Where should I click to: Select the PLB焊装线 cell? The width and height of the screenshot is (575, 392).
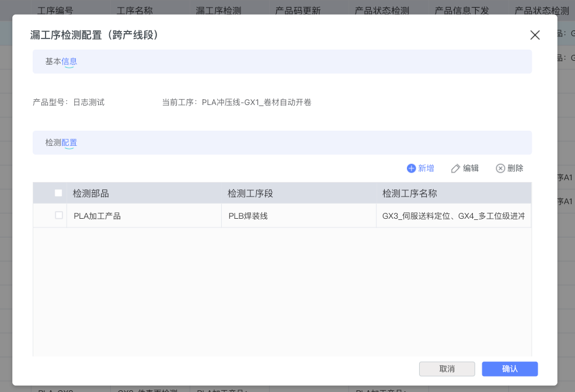[x=248, y=216]
